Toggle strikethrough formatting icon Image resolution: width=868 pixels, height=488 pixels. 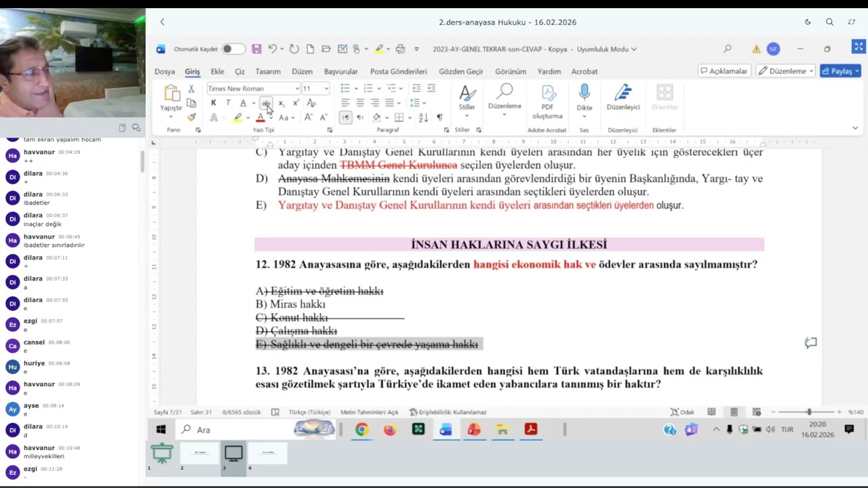tap(266, 103)
